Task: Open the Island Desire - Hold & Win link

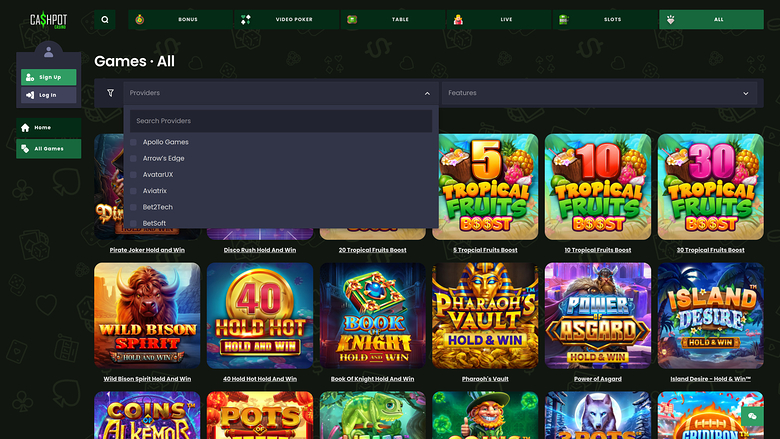Action: pyautogui.click(x=710, y=379)
